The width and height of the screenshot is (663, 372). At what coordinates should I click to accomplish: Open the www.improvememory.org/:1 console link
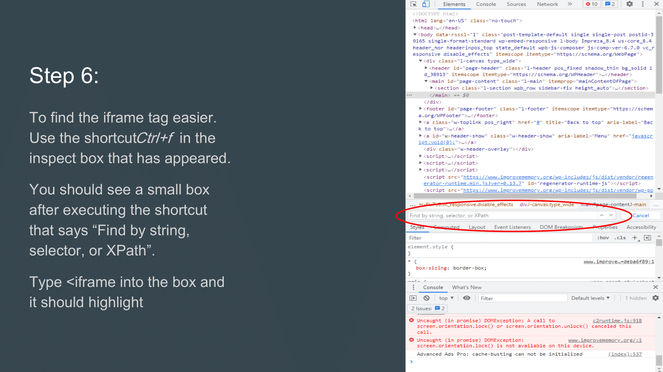[x=605, y=340]
